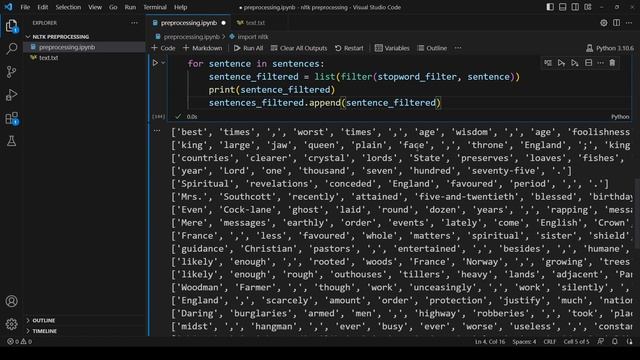Open the Source Control view
This screenshot has width=640, height=360.
click(x=11, y=72)
